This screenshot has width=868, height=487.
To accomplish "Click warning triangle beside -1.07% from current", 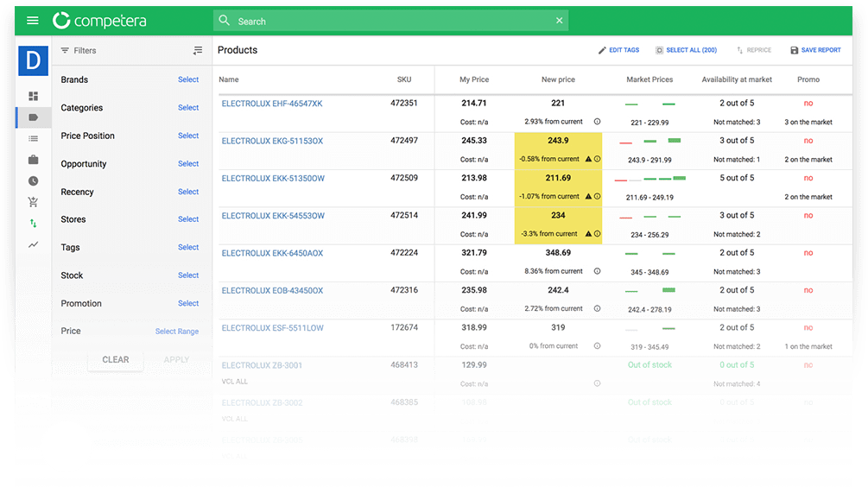I will coord(588,197).
